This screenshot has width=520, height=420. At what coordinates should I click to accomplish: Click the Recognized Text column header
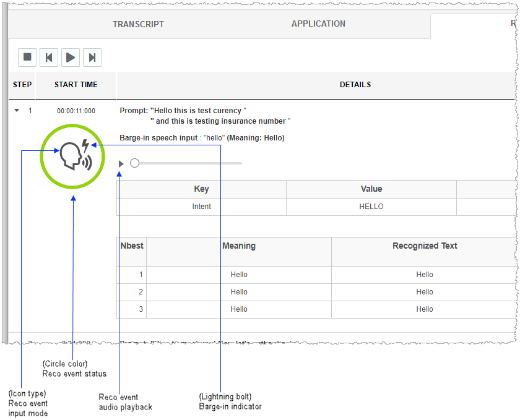click(x=424, y=246)
